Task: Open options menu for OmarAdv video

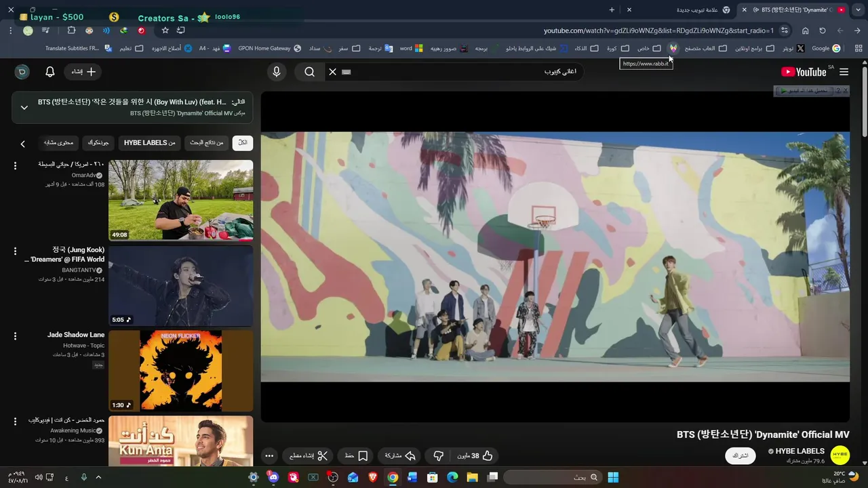Action: coord(15,165)
